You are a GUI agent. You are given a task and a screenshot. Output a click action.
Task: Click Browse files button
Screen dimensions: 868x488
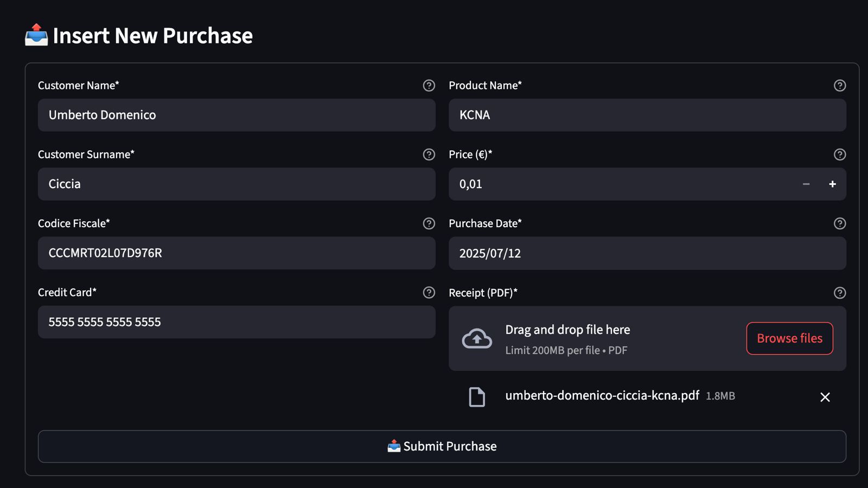(789, 338)
